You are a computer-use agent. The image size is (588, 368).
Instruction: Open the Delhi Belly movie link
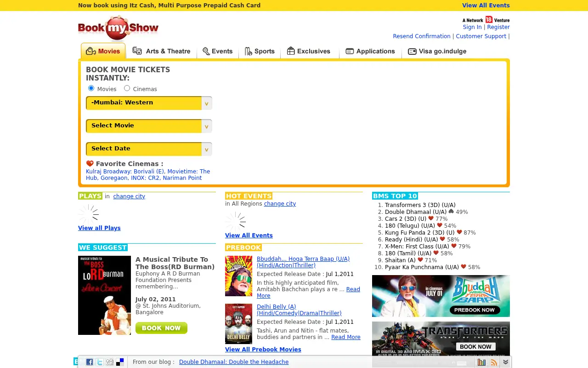(x=299, y=310)
